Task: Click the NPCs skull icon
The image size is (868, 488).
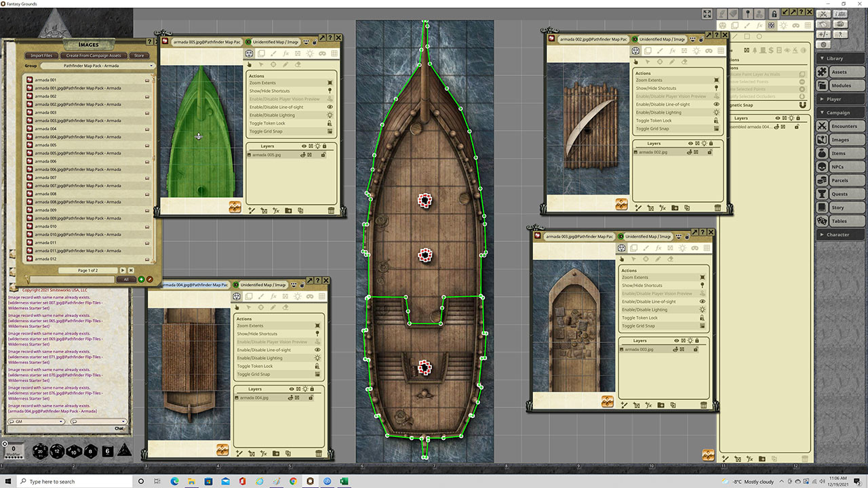Action: (822, 167)
